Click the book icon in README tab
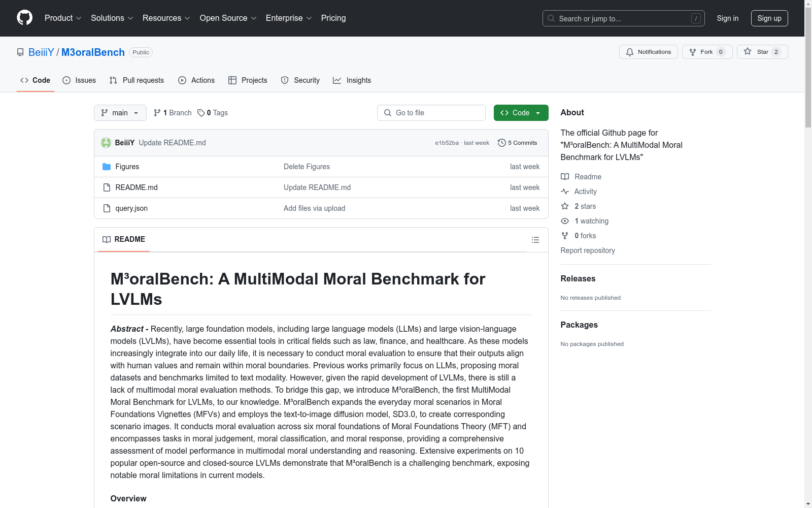Viewport: 812px width, 508px height. click(x=107, y=239)
